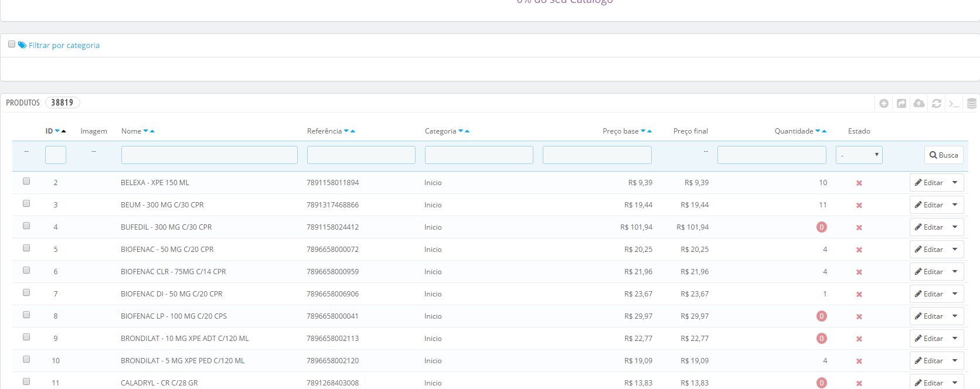This screenshot has height=389, width=980.
Task: Toggle status X icon for BEUM - 300 MG
Action: coord(859,206)
